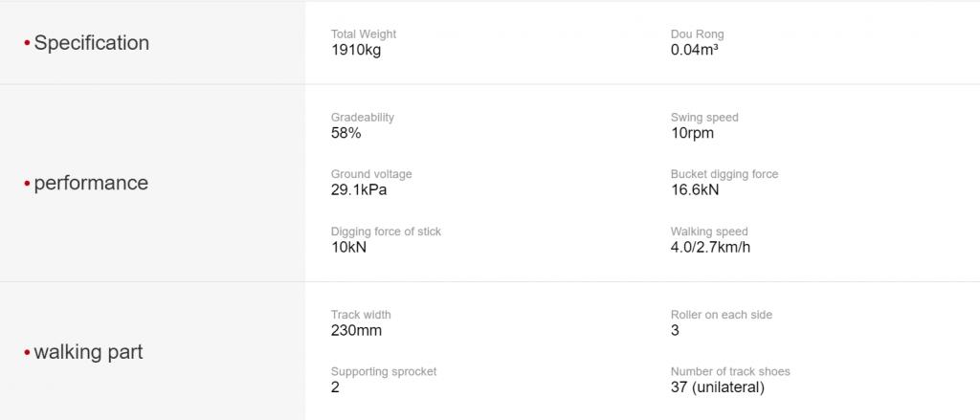
Task: Click the 10kN stick force value
Action: 348,247
